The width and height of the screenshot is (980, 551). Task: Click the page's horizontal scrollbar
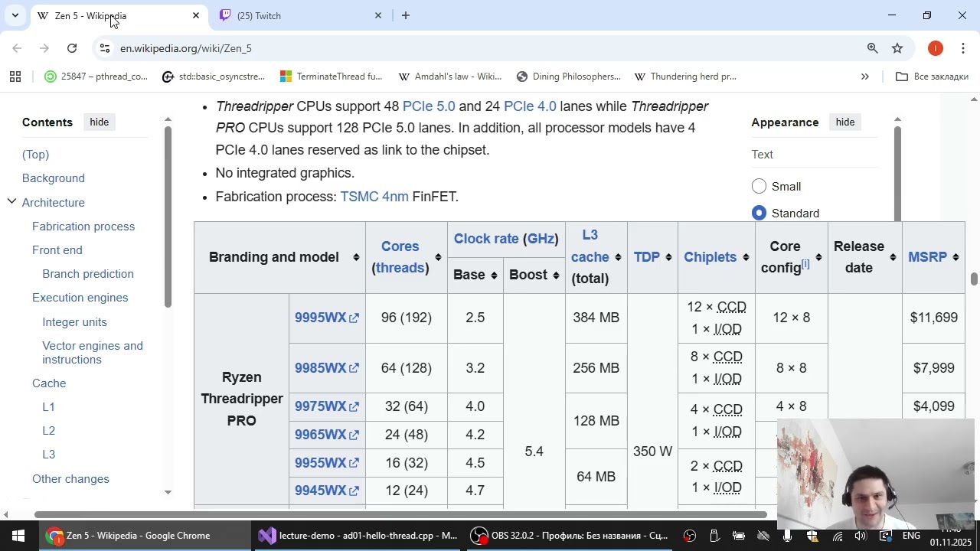pos(400,515)
